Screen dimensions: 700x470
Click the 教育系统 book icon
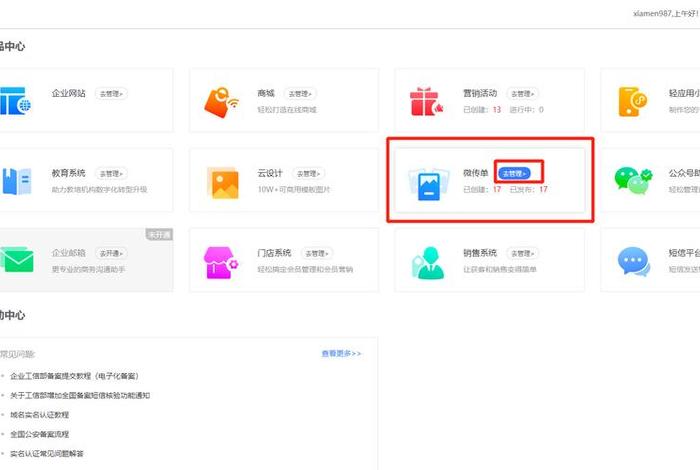(x=17, y=181)
